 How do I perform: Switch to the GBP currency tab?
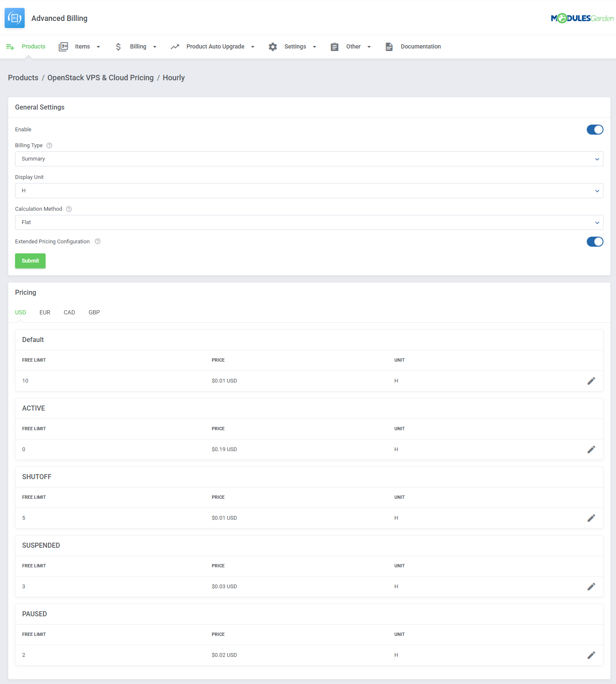[94, 312]
